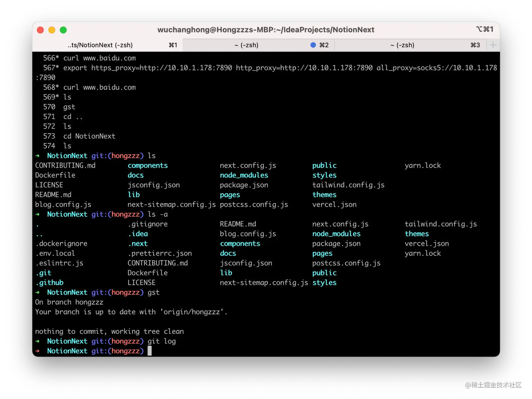The height and width of the screenshot is (399, 532).
Task: Click 'Your branch is up to date' line
Action: tap(131, 312)
